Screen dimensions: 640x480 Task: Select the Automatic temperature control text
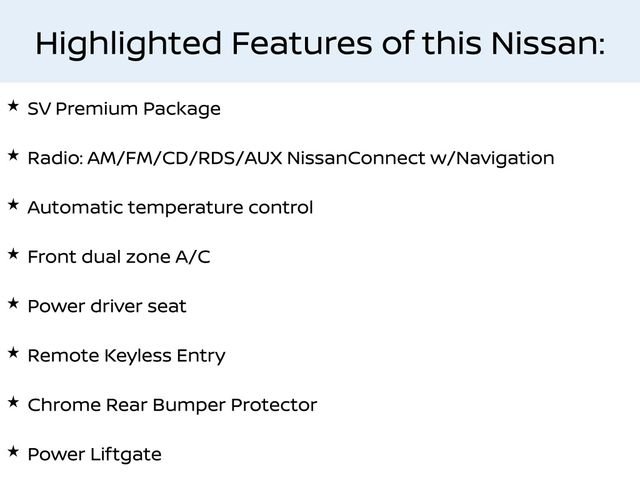(x=170, y=208)
